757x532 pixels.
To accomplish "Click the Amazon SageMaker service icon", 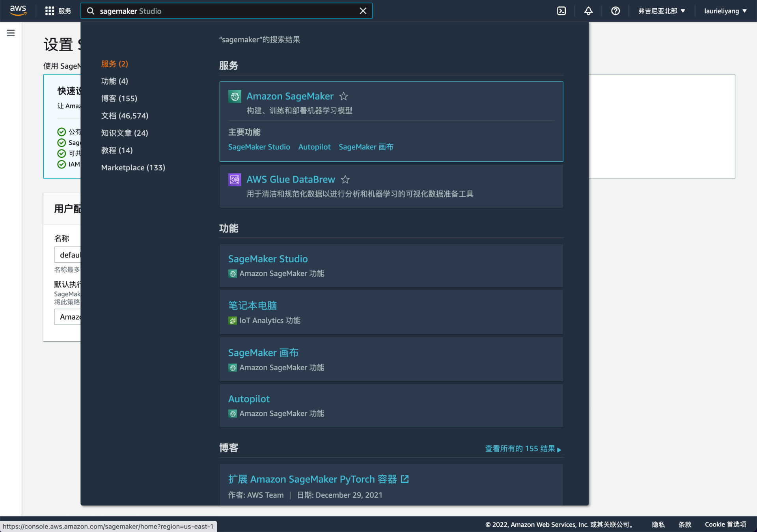I will tap(235, 96).
